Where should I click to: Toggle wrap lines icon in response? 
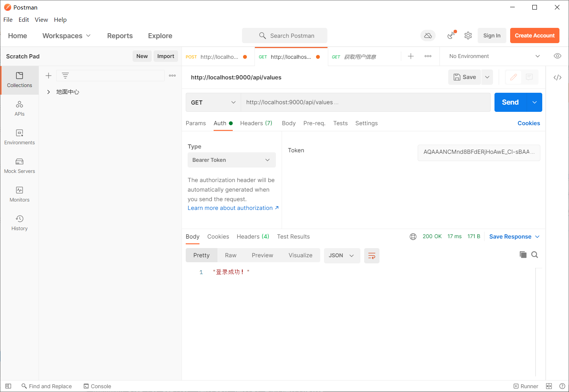pos(372,256)
